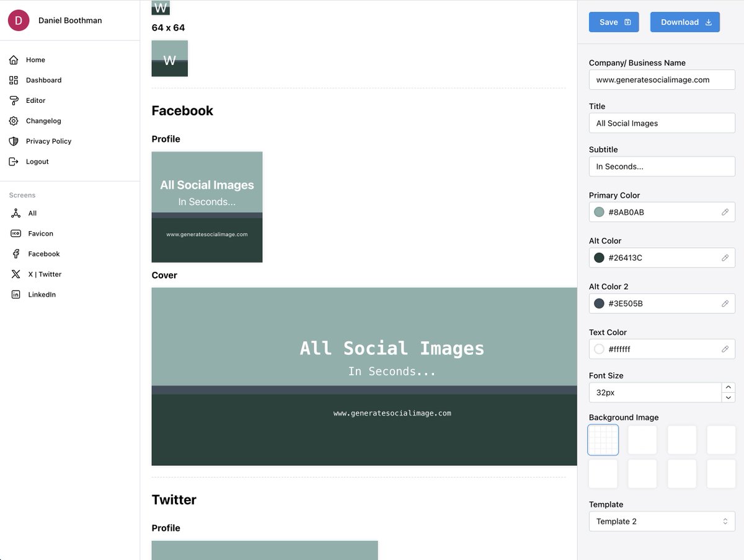The width and height of the screenshot is (744, 560).
Task: Open the Template 2 dropdown
Action: pyautogui.click(x=662, y=522)
